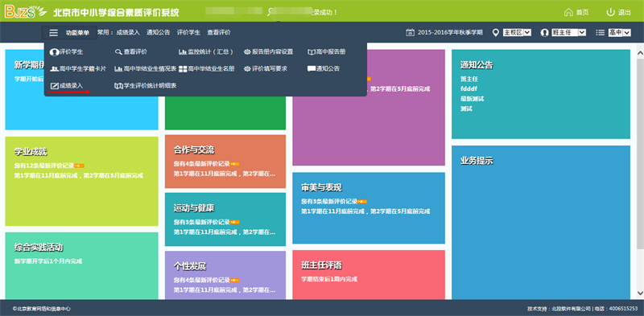Click 查看评价 shortcut in the common bar
644x316 pixels.
point(219,32)
